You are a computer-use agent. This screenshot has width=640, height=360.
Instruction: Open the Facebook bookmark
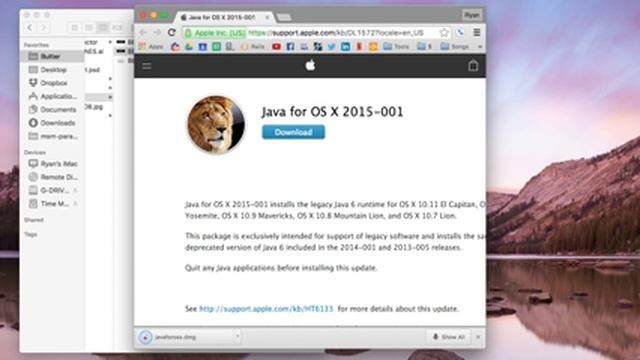[x=290, y=47]
